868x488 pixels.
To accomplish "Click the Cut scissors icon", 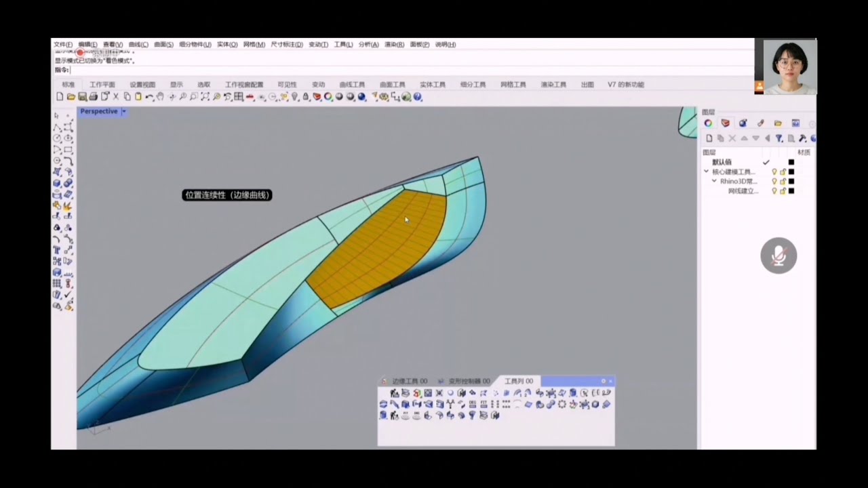I will [x=116, y=97].
